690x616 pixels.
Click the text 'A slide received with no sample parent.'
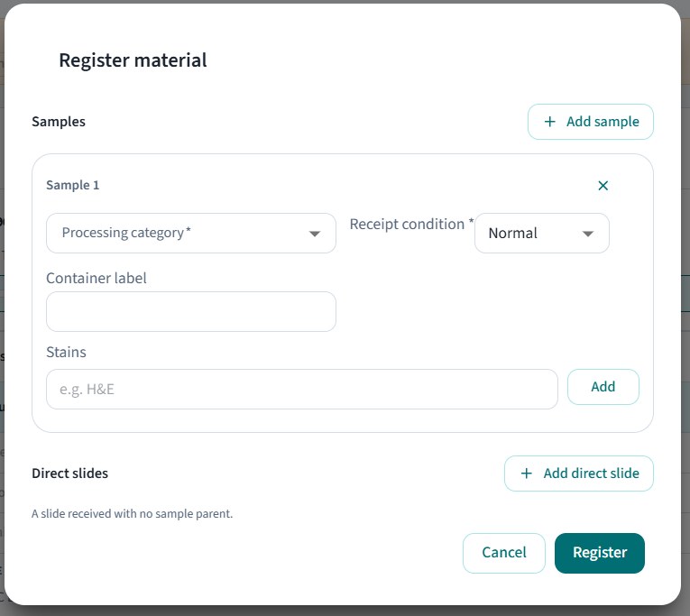pyautogui.click(x=132, y=514)
